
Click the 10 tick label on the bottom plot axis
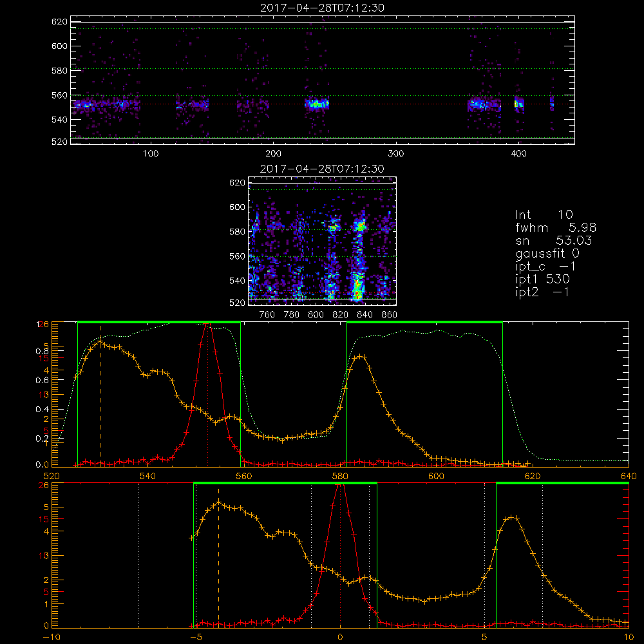[629, 638]
